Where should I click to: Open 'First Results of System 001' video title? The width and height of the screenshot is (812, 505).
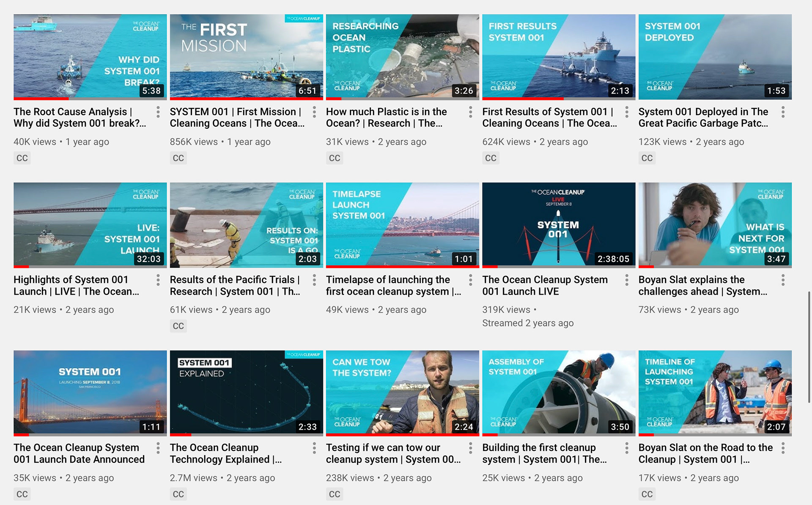550,118
